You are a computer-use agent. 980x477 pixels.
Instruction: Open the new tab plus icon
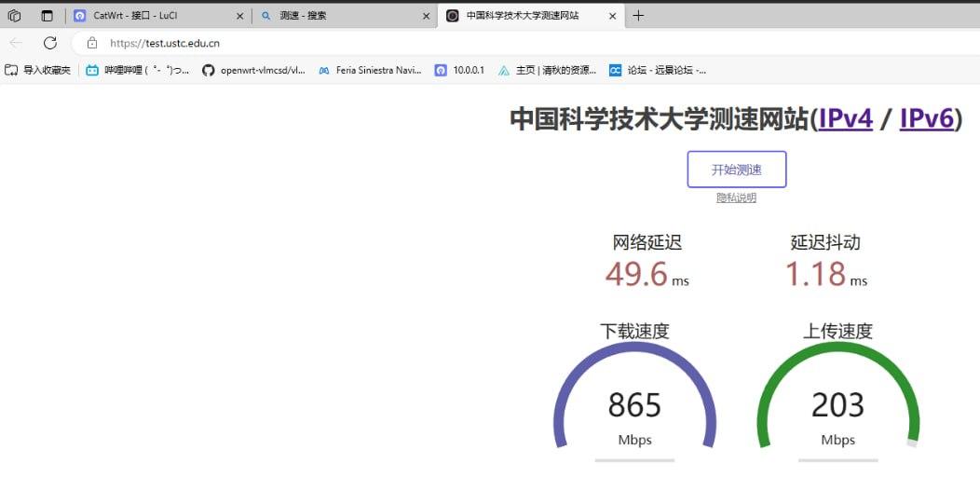pos(638,16)
